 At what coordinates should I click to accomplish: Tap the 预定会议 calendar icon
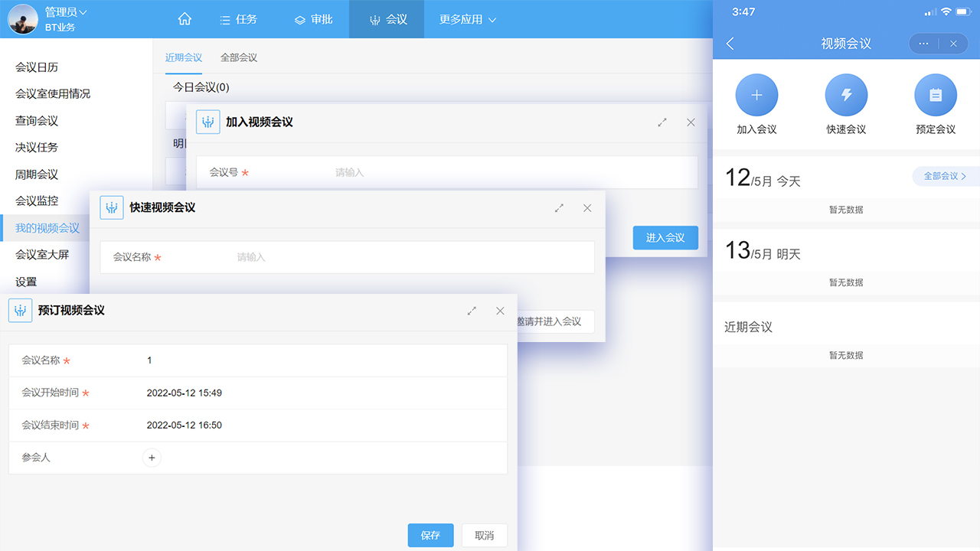click(936, 95)
